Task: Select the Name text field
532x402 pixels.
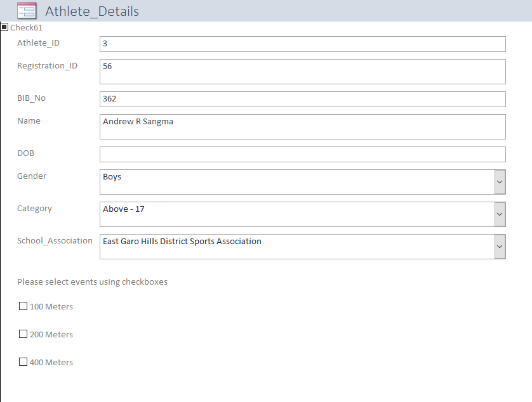Action: [302, 127]
